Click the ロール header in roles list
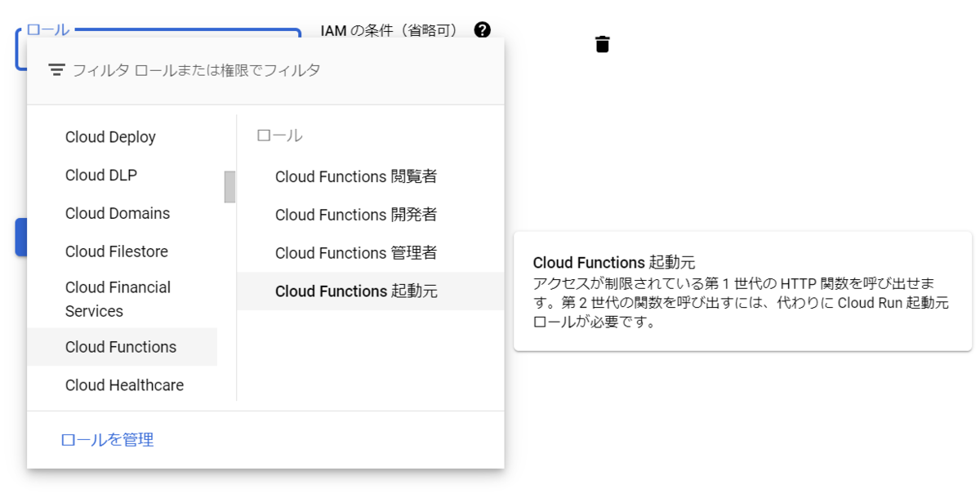This screenshot has height=498, width=980. point(279,136)
